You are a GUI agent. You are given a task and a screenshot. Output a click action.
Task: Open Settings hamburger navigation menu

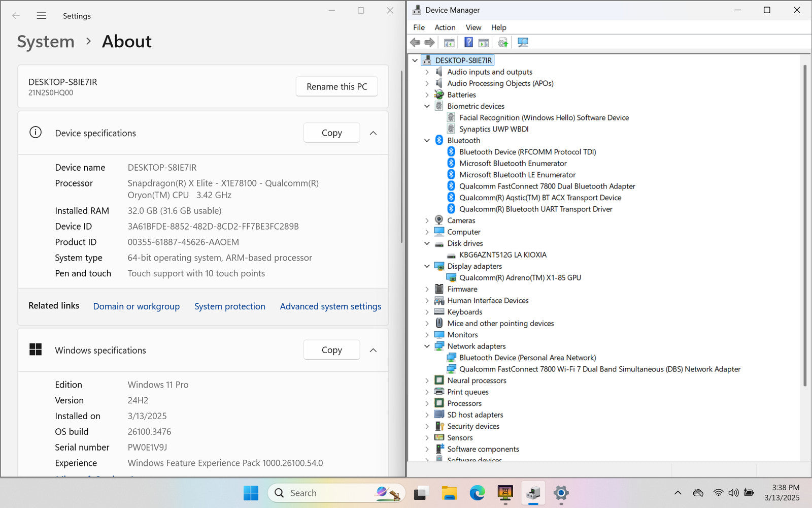coord(42,16)
